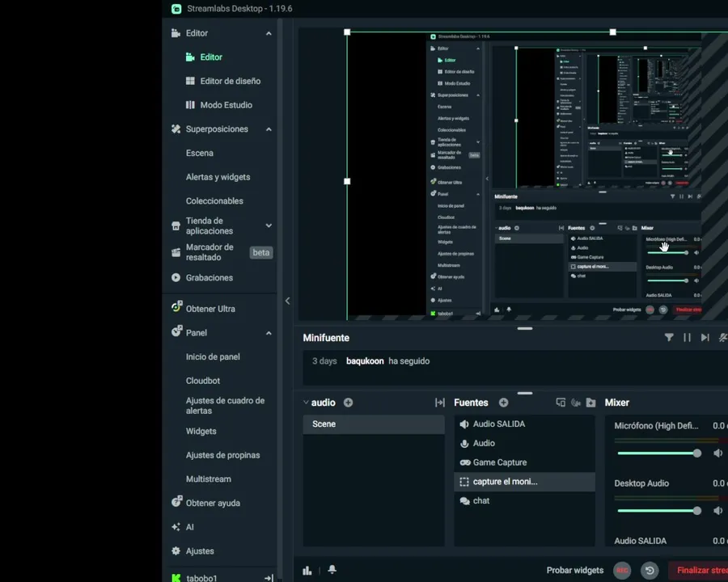Add a new scene with plus icon

point(348,403)
